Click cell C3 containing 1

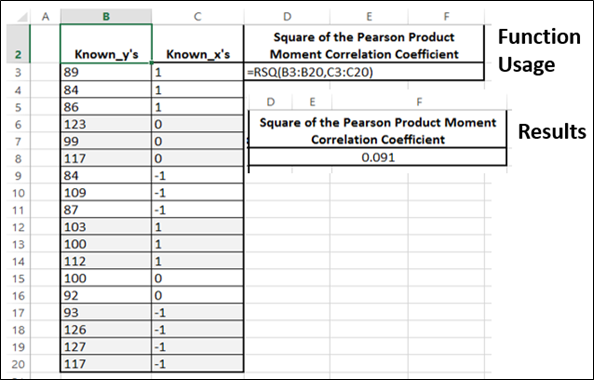click(x=198, y=72)
